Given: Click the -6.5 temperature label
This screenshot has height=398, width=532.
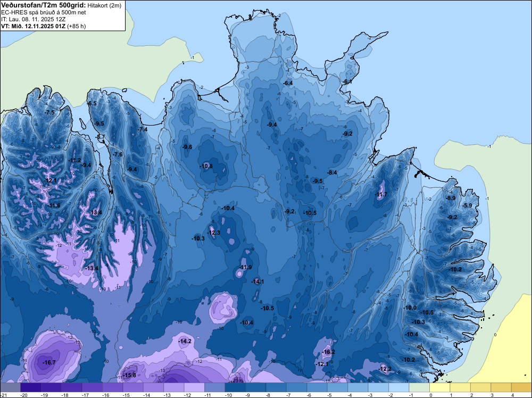Looking at the screenshot, I should click(92, 103).
